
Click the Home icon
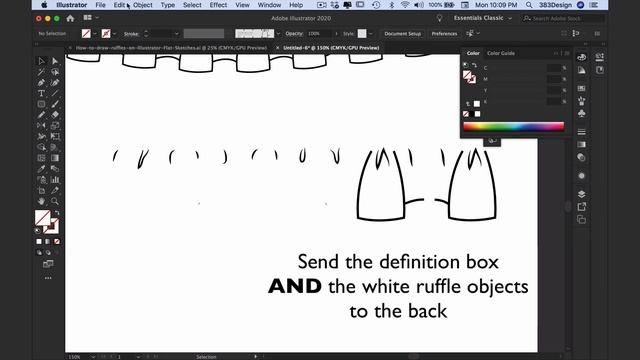(x=70, y=18)
